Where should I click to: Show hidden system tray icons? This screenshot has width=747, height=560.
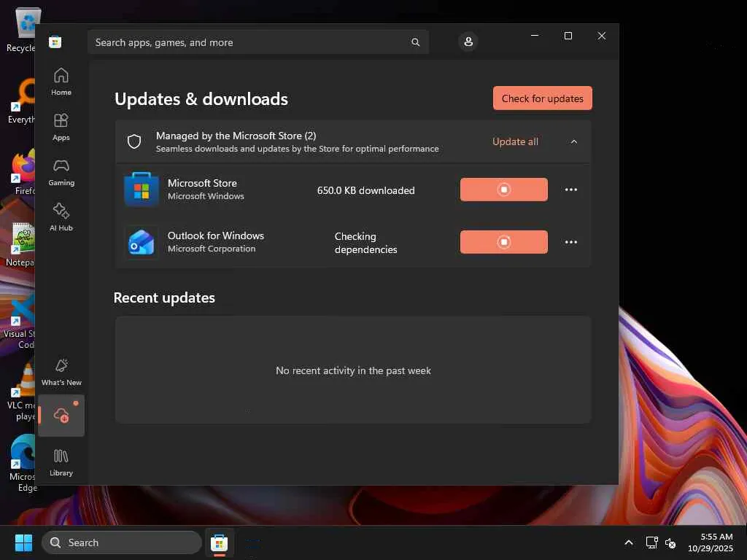[x=628, y=542]
